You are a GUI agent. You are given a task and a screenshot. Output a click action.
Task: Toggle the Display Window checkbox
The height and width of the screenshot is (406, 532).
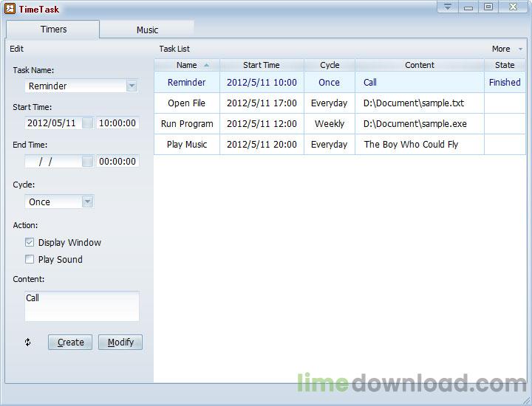pos(30,242)
